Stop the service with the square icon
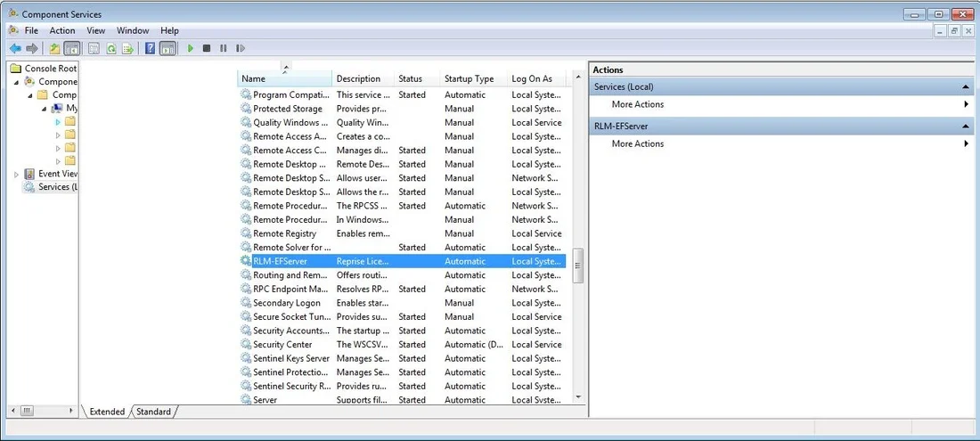Viewport: 980px width, 441px height. coord(207,48)
